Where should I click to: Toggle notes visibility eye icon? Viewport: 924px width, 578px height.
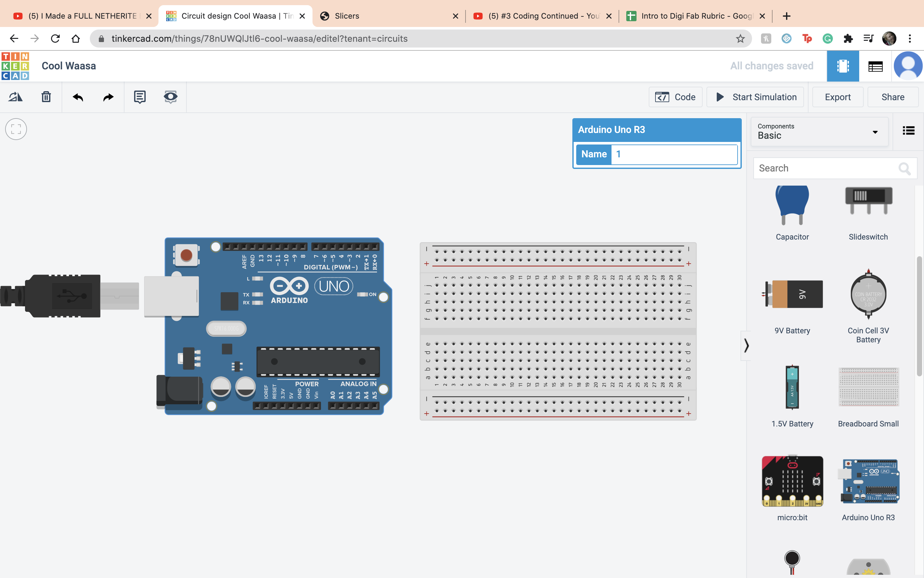170,97
